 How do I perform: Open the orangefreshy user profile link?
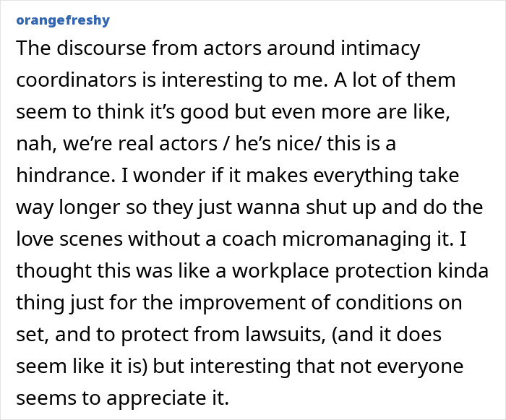tap(63, 20)
